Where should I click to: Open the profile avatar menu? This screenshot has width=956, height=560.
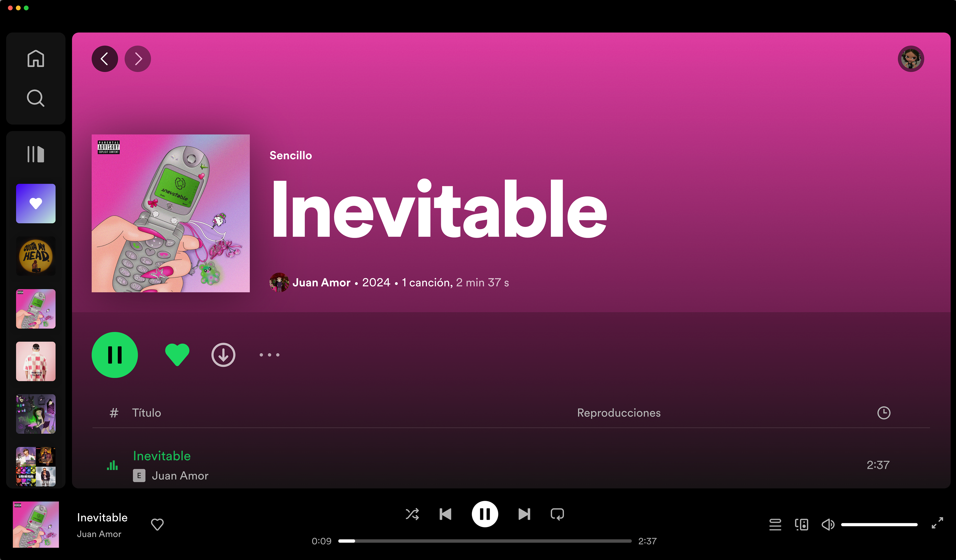pos(910,59)
